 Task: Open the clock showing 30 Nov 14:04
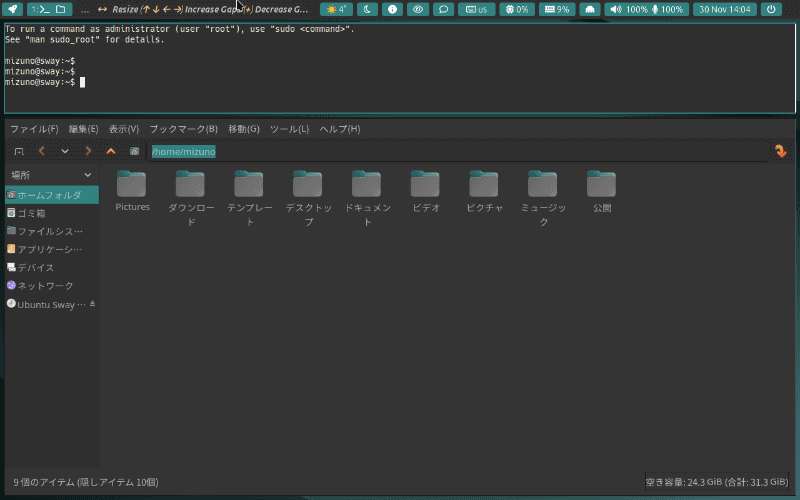724,9
